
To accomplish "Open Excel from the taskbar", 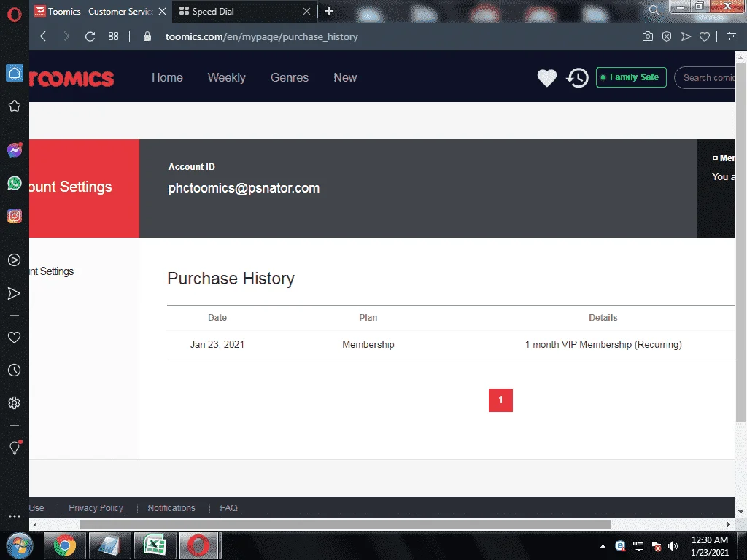I will pos(155,545).
